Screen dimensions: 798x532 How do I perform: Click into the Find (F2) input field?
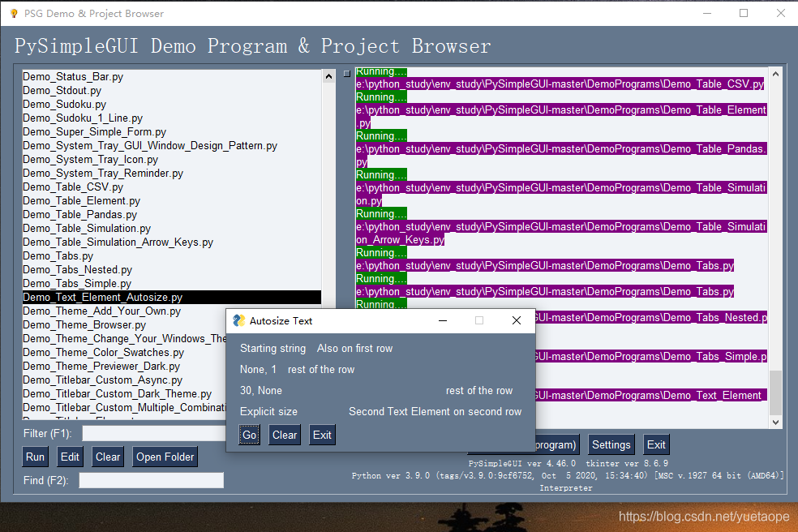(151, 480)
